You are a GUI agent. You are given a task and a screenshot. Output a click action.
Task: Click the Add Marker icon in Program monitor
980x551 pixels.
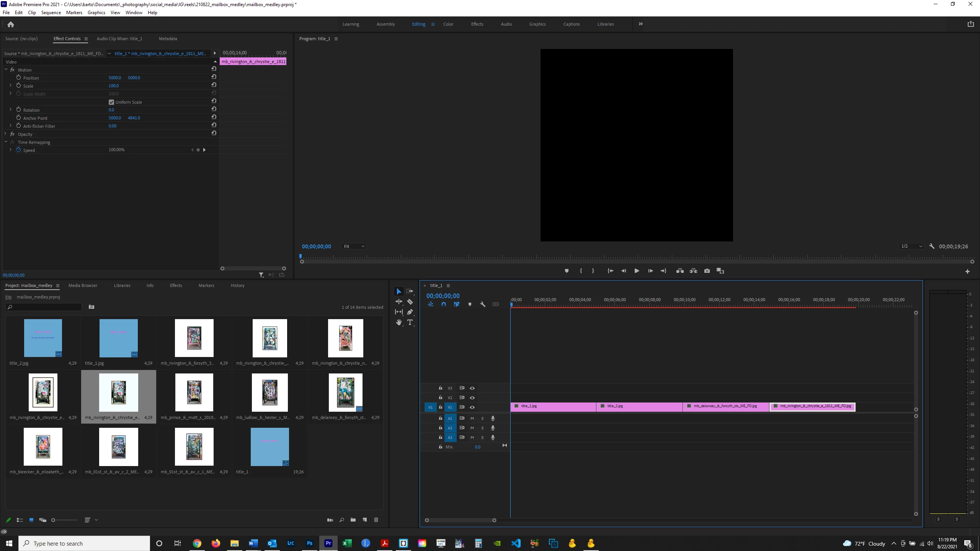pyautogui.click(x=567, y=271)
